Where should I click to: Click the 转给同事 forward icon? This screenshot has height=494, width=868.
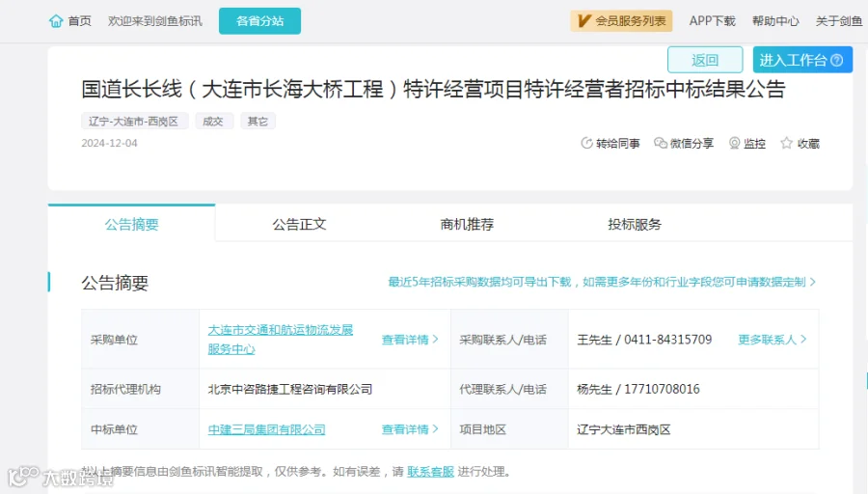click(586, 144)
